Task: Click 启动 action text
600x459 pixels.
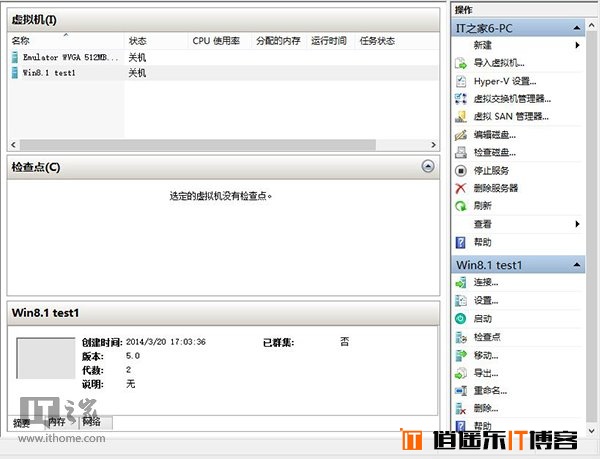Action: pyautogui.click(x=483, y=319)
